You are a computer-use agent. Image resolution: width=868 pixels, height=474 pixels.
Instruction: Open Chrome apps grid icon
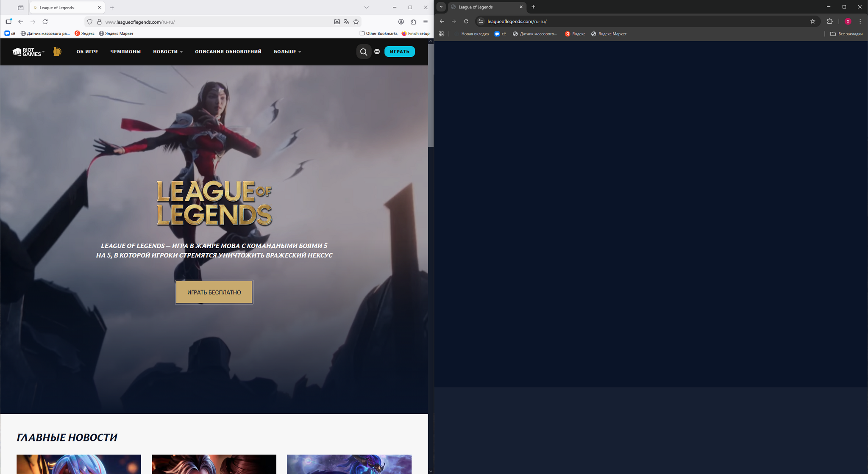[441, 34]
